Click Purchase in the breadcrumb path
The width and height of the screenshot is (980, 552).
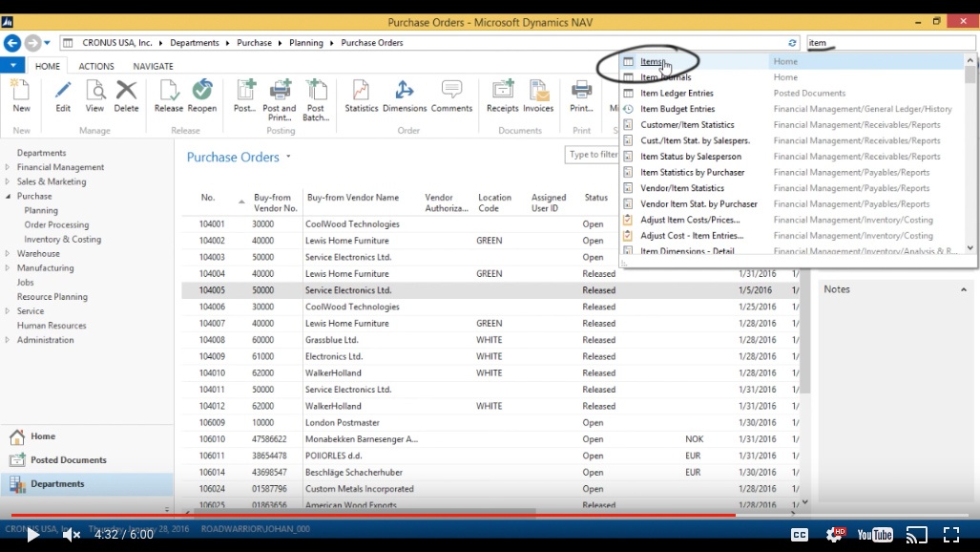pos(255,43)
